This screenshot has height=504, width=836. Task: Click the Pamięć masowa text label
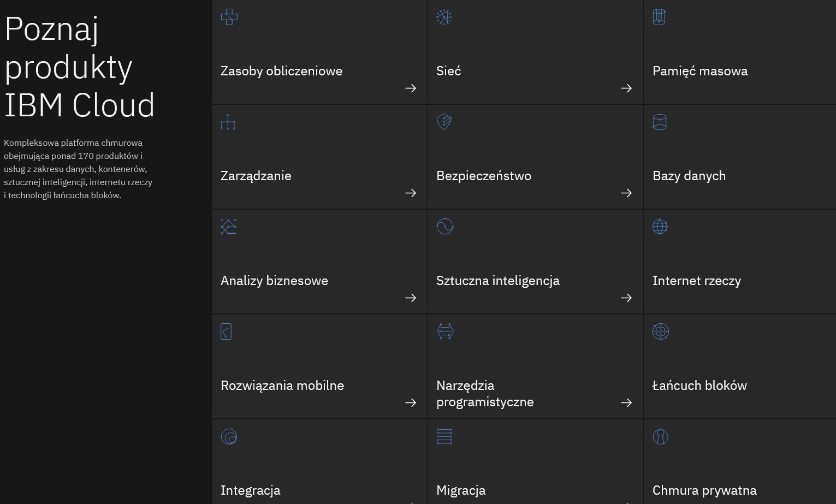coord(700,71)
